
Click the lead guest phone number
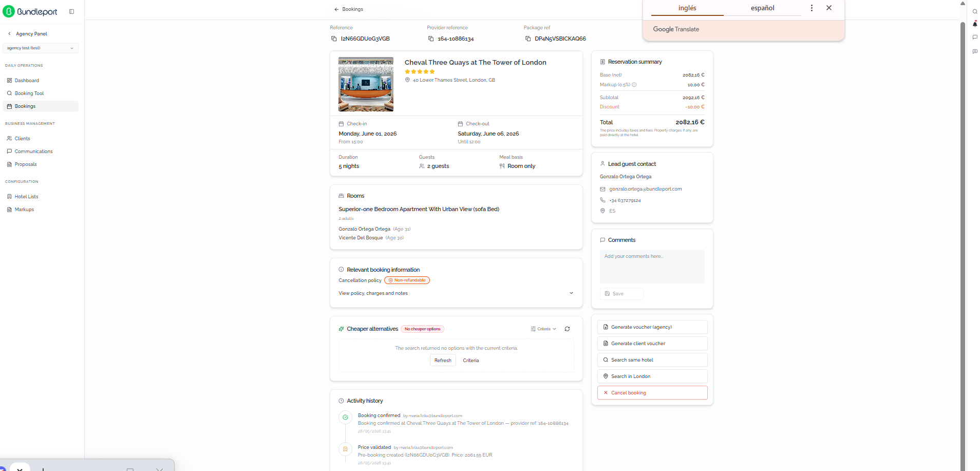[x=625, y=200]
